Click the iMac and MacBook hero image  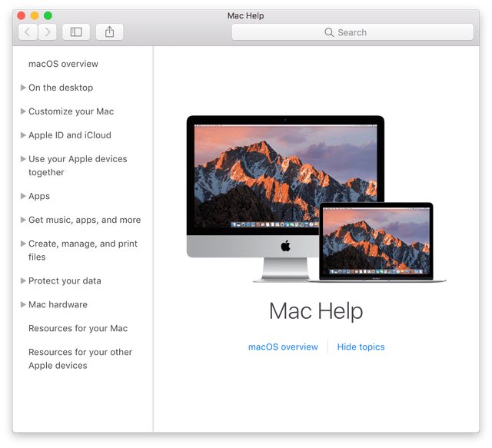[x=316, y=199]
